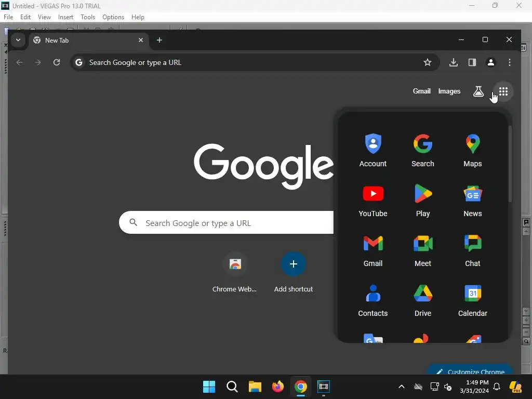This screenshot has height=399, width=532.
Task: Open Google Contacts app
Action: pos(373,300)
